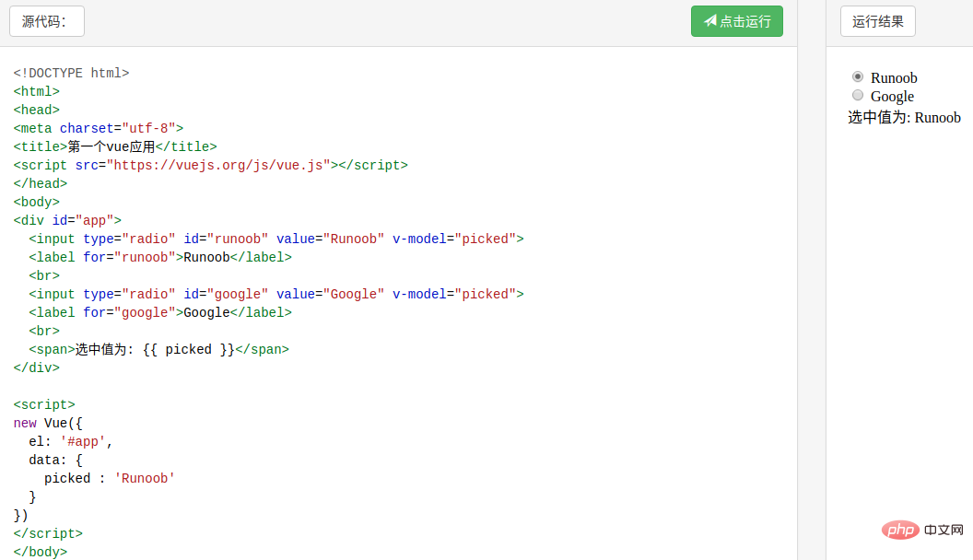Viewport: 973px width, 560px height.
Task: Click the red php logo badge
Action: (x=900, y=530)
